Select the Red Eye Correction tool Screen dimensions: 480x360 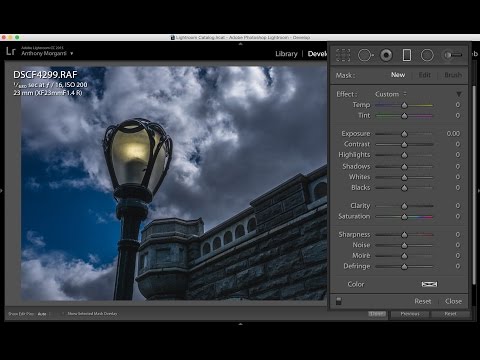tap(386, 55)
